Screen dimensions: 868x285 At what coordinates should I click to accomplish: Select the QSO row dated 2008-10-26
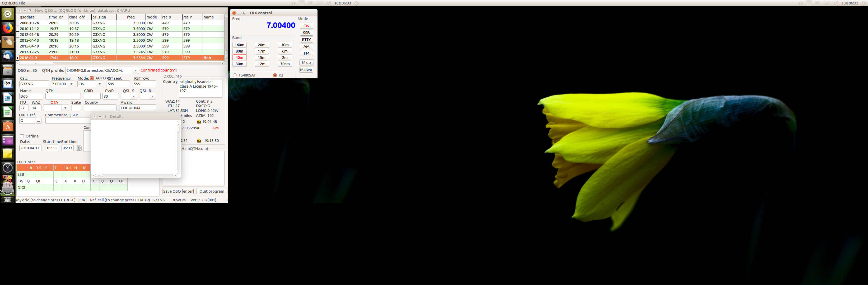pos(121,23)
